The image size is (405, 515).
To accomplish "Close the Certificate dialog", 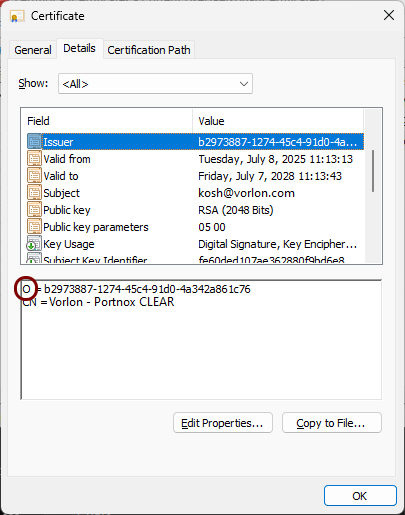I will tap(389, 15).
